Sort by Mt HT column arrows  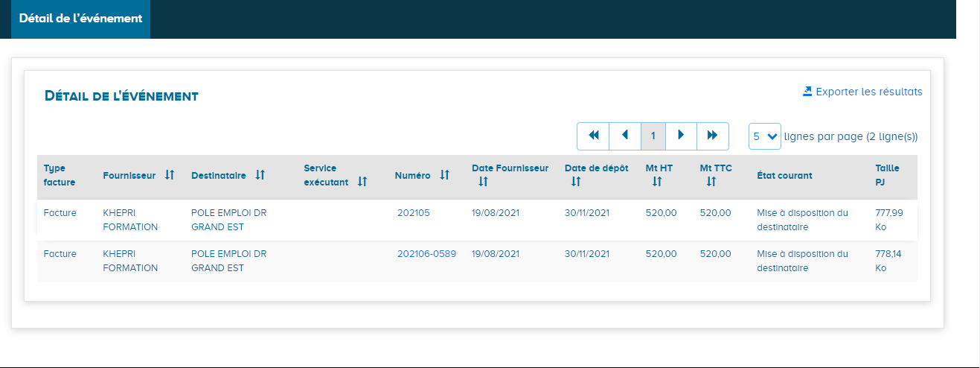click(x=656, y=182)
